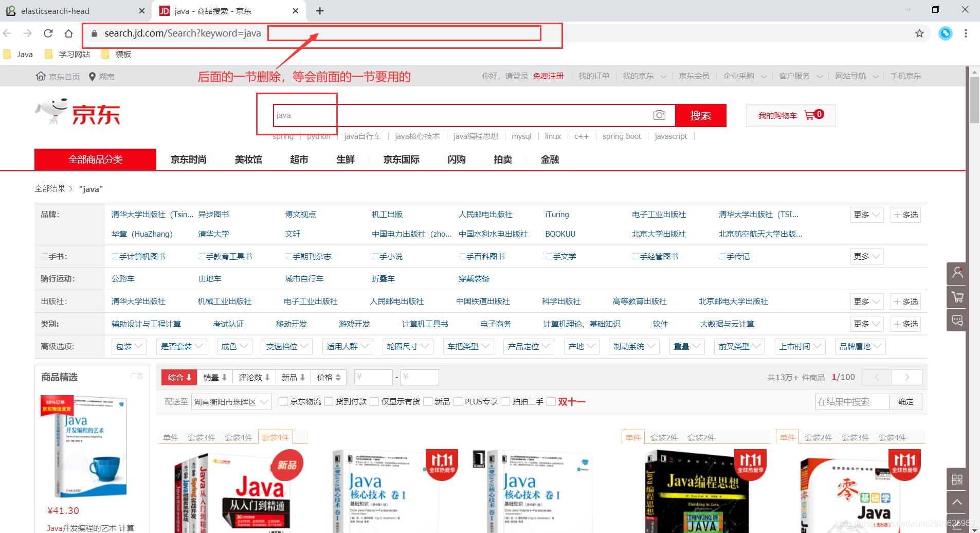The width and height of the screenshot is (980, 533).
Task: Open the 学习网站 bookmark folder
Action: [x=67, y=54]
